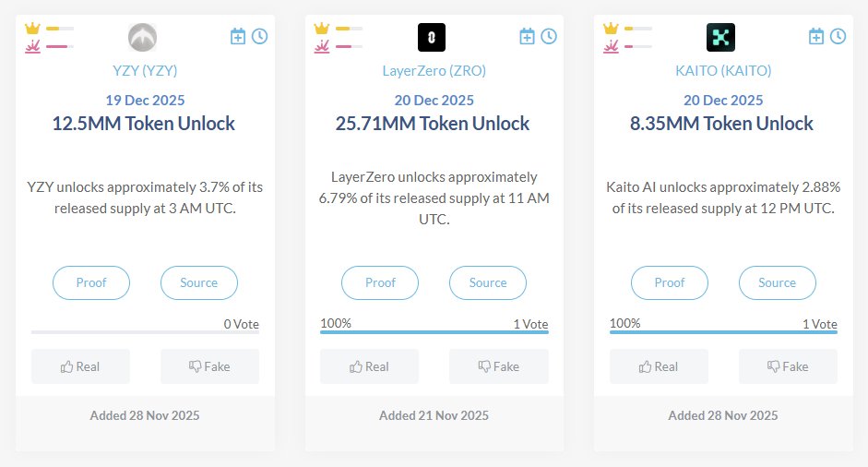Click the clock icon on KAITO card

(838, 36)
